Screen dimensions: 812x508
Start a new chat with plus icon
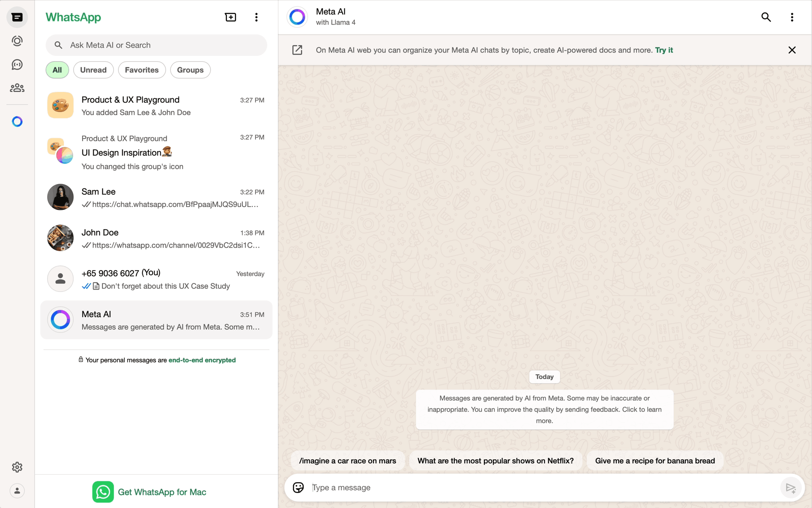230,17
